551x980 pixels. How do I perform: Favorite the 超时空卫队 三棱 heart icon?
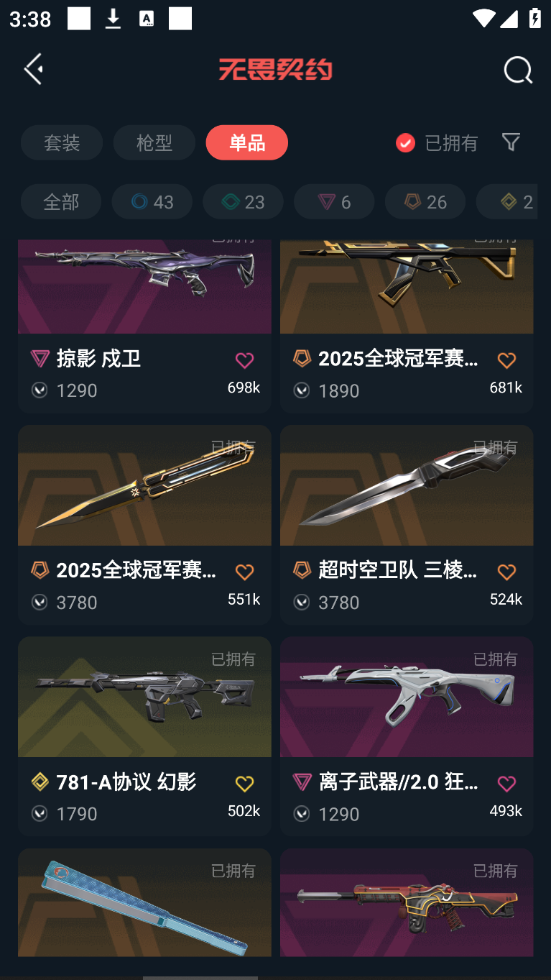tap(506, 572)
